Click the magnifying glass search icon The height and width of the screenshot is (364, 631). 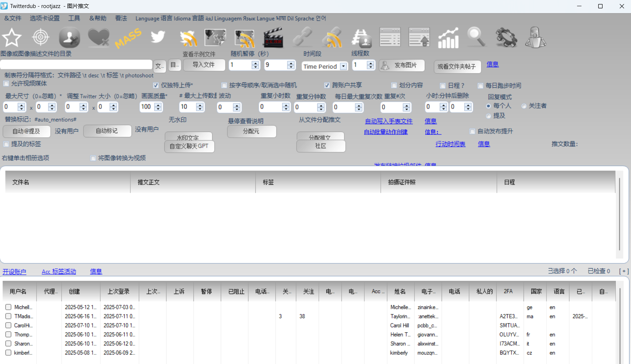477,37
